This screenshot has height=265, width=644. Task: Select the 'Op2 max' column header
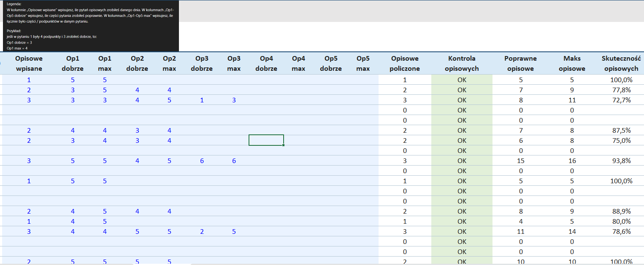point(169,63)
